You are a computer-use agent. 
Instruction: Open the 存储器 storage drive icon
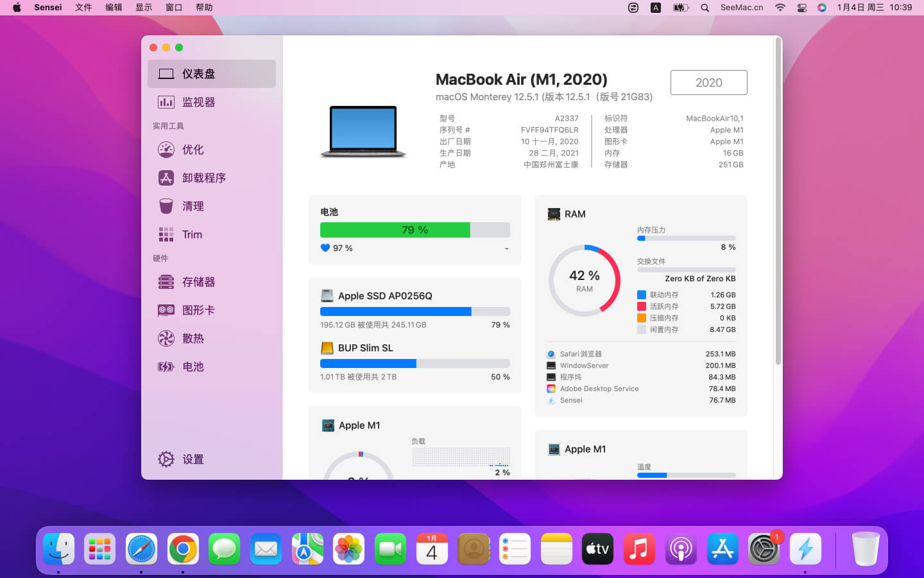[x=166, y=282]
